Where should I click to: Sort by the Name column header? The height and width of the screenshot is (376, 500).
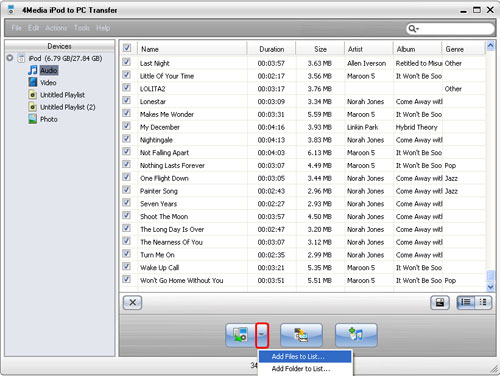[192, 49]
